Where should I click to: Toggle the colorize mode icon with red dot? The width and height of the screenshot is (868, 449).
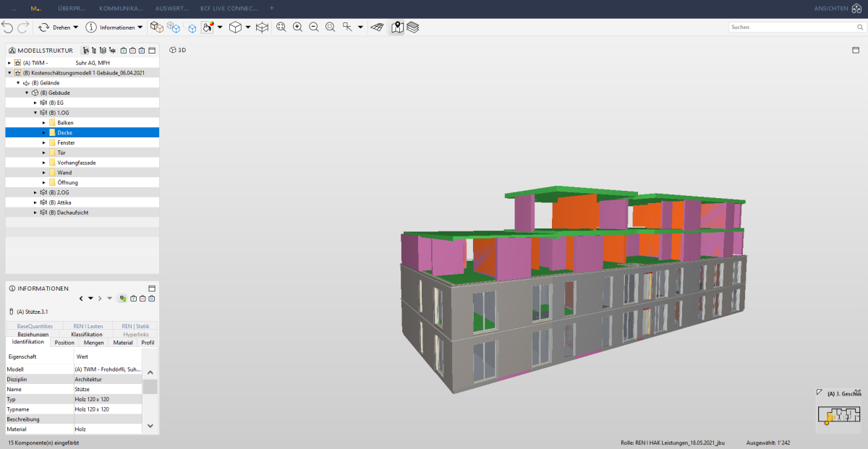(207, 27)
